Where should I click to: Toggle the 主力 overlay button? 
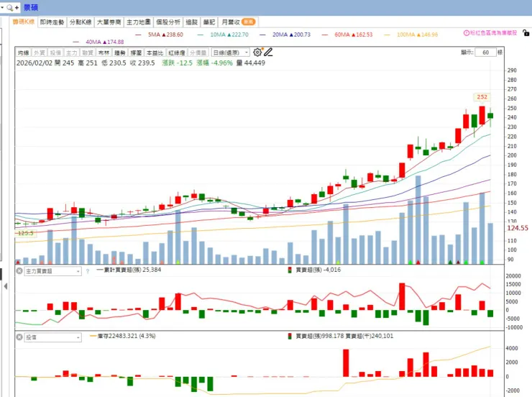72,53
